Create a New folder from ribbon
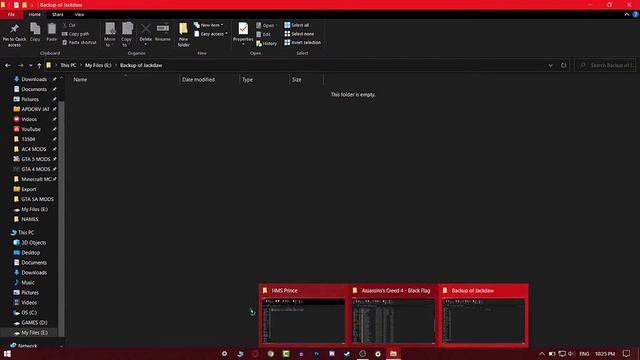This screenshot has height=360, width=640. point(184,35)
